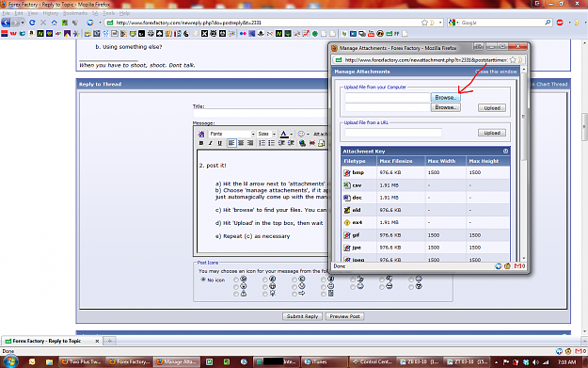The height and width of the screenshot is (368, 588).
Task: Expand the text color dropdown arrow
Action: 292,135
